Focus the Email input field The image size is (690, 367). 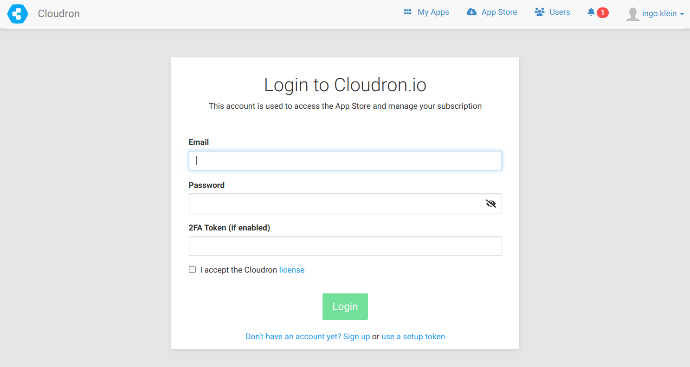[345, 161]
